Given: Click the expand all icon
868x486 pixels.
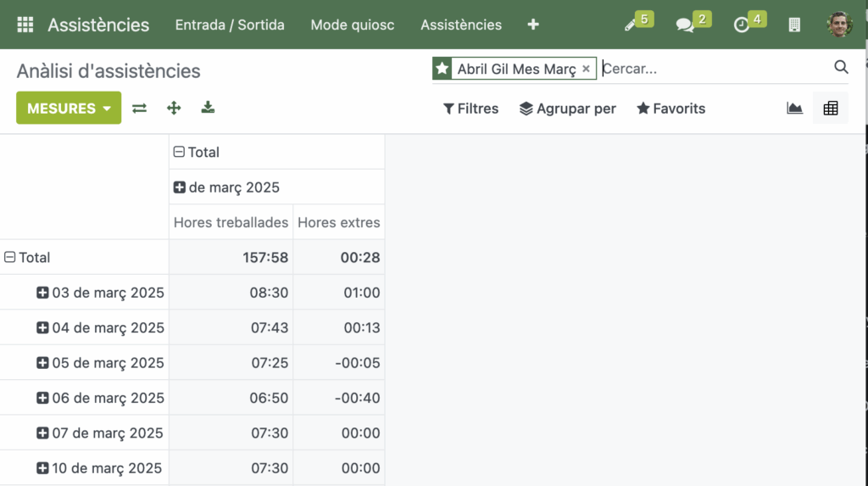Looking at the screenshot, I should (x=174, y=108).
